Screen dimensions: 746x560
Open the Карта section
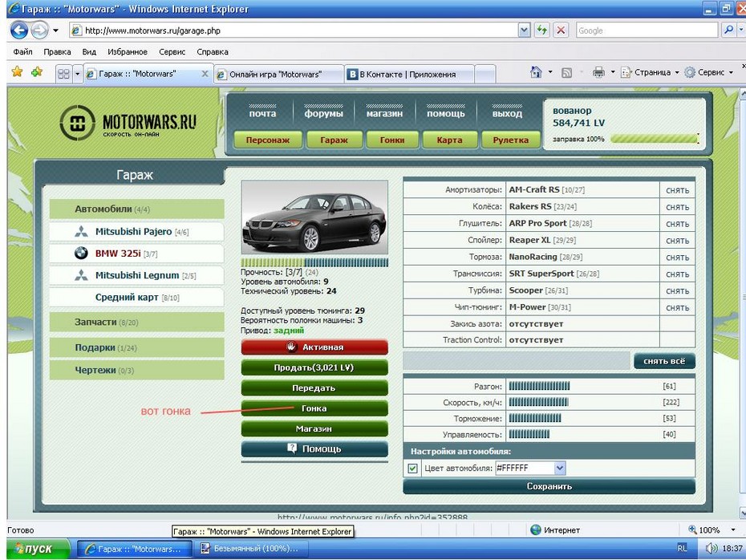[449, 140]
